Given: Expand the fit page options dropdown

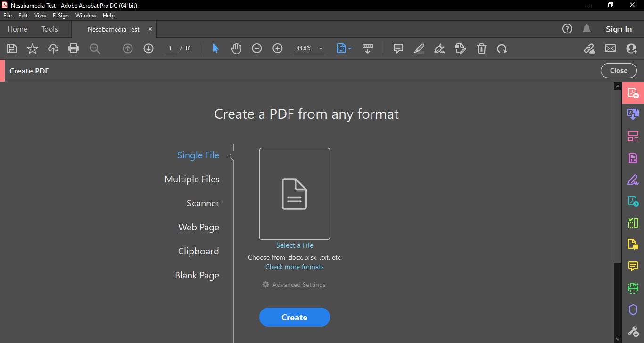Looking at the screenshot, I should (349, 49).
